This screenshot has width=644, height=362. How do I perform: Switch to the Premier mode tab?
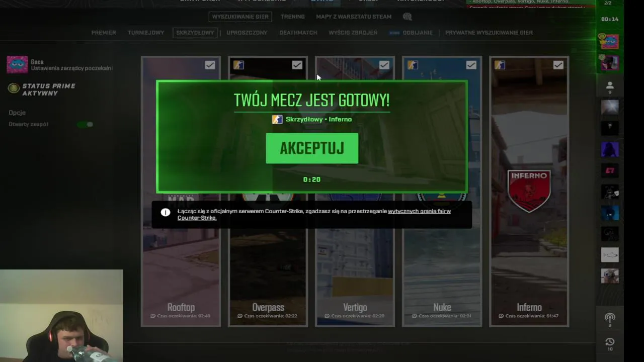point(104,33)
